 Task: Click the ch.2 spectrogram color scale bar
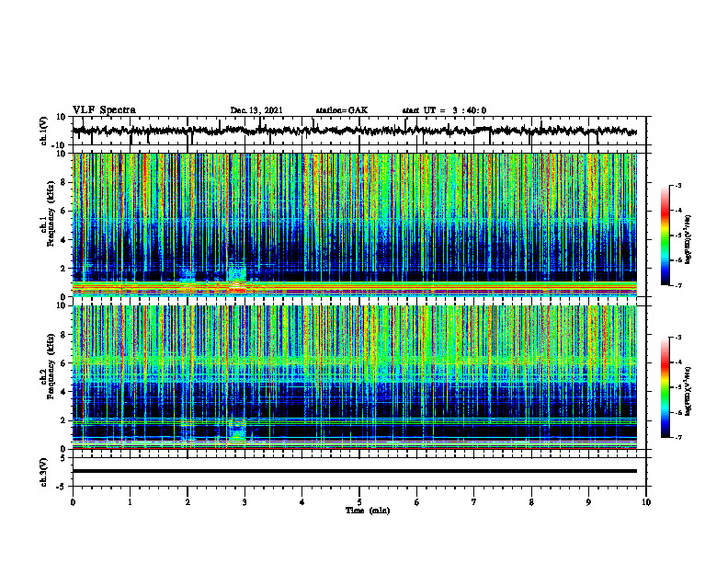[665, 387]
